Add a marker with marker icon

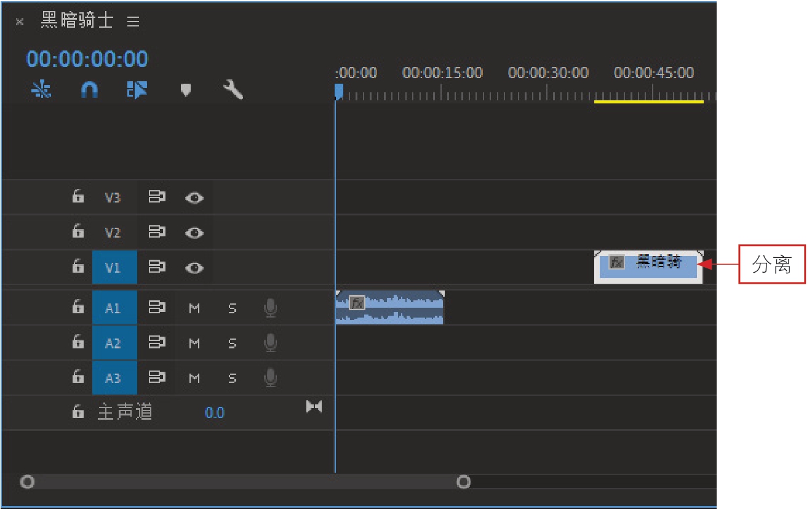pos(185,90)
